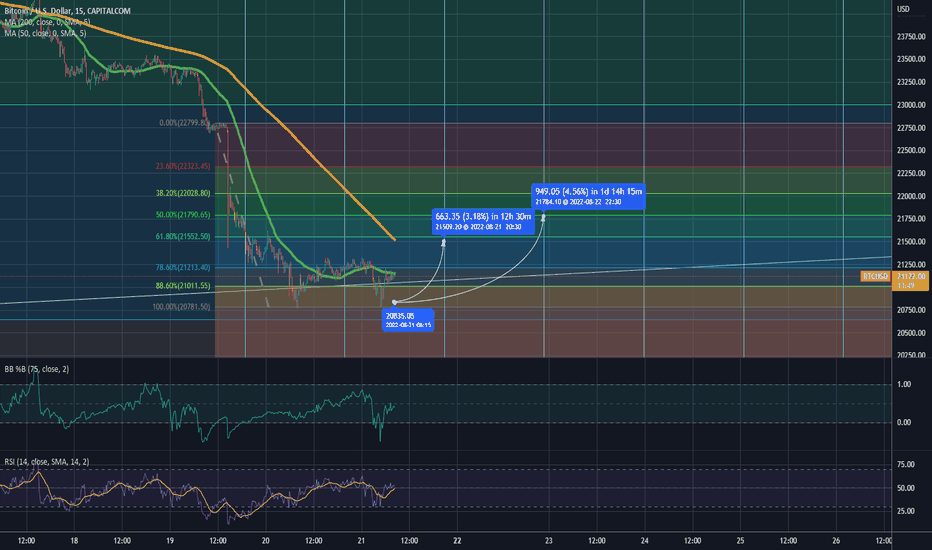Click date 25 on the time axis

tap(740, 540)
